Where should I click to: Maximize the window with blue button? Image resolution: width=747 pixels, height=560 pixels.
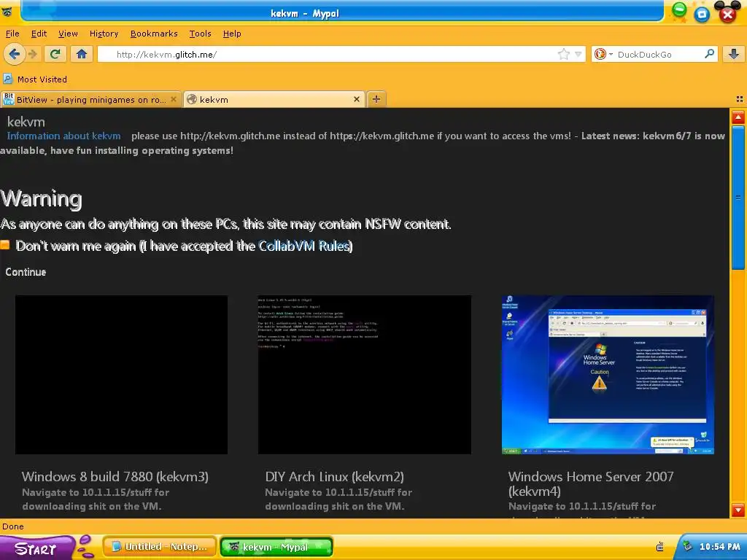[x=702, y=15]
